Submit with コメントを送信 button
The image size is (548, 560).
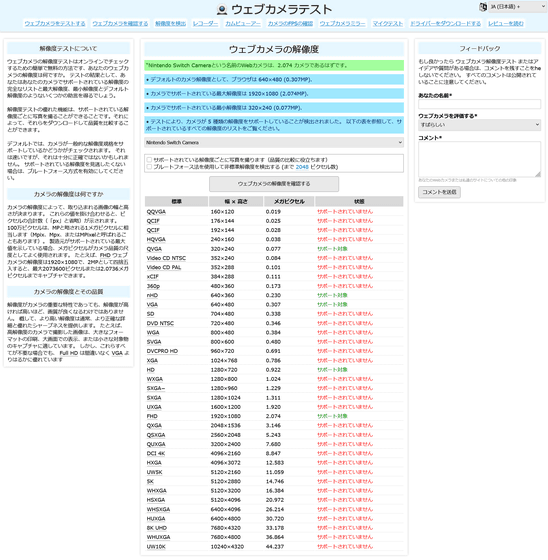(x=439, y=192)
